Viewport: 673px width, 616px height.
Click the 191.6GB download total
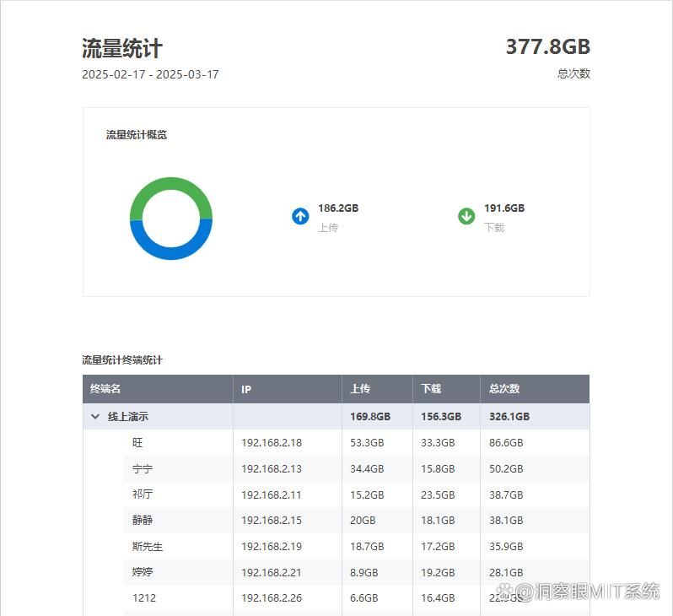coord(504,208)
